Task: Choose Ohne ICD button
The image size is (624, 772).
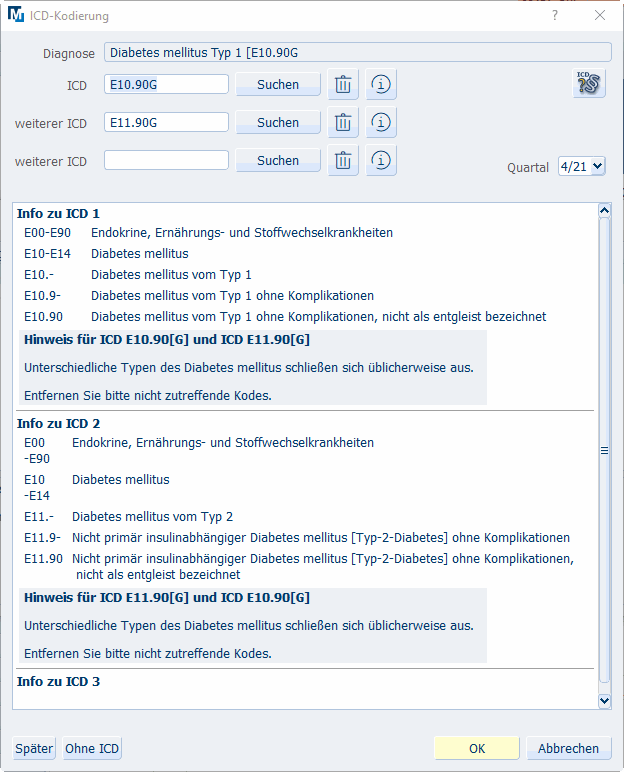Action: click(x=92, y=748)
